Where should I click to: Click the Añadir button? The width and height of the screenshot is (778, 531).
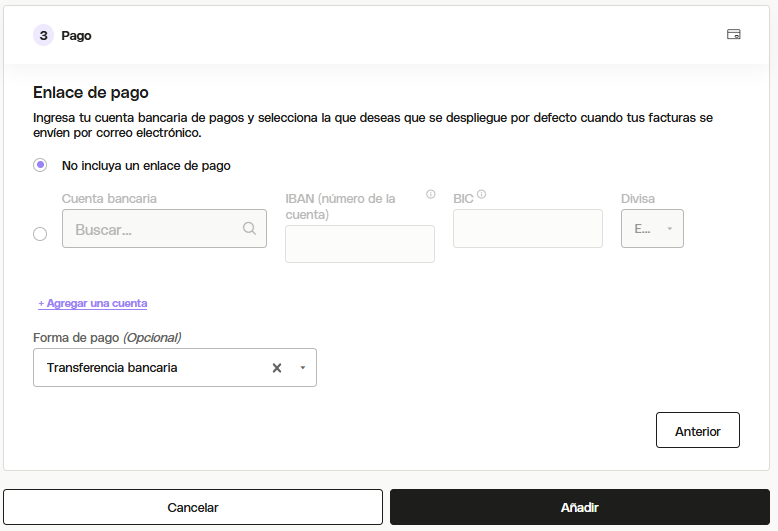point(580,507)
